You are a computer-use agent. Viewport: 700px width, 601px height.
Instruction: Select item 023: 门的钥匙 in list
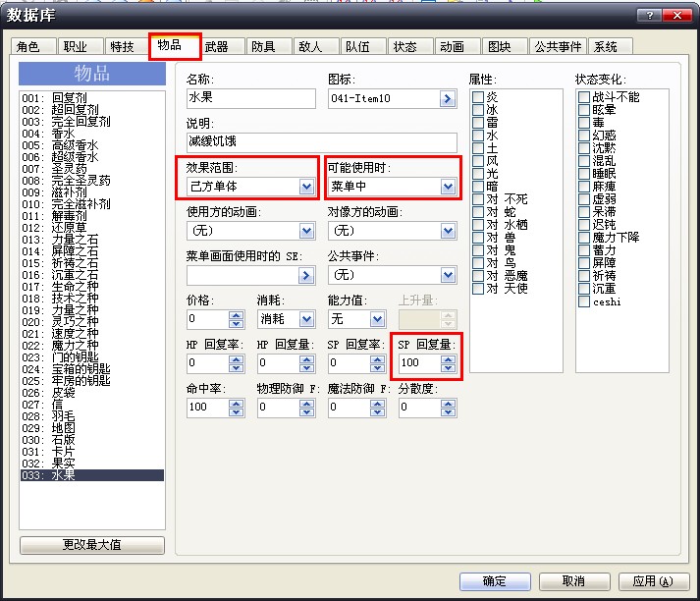92,357
